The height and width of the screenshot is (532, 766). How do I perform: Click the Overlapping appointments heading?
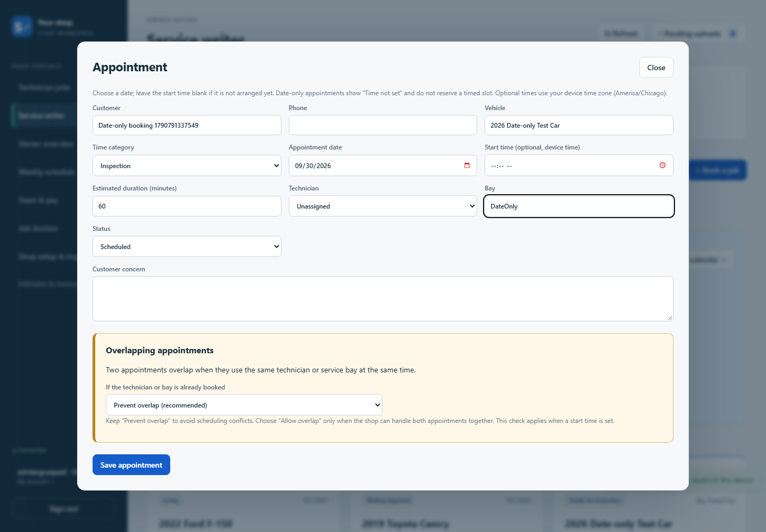pos(160,351)
